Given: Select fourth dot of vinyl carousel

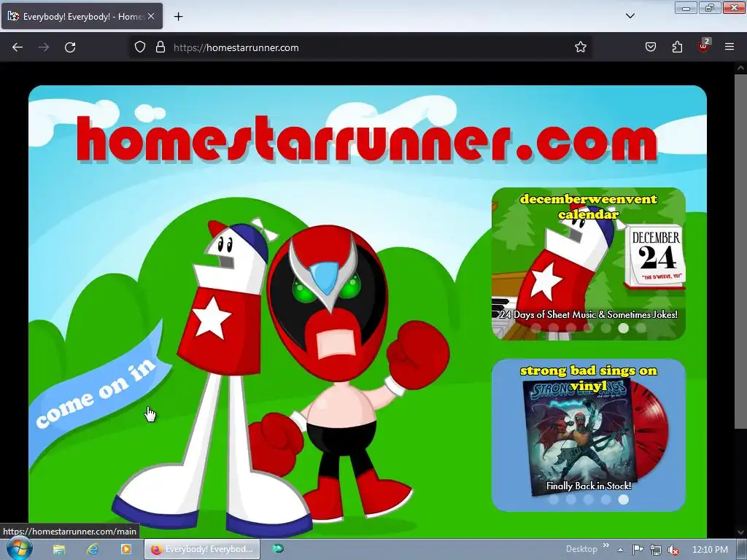Looking at the screenshot, I should tap(605, 499).
